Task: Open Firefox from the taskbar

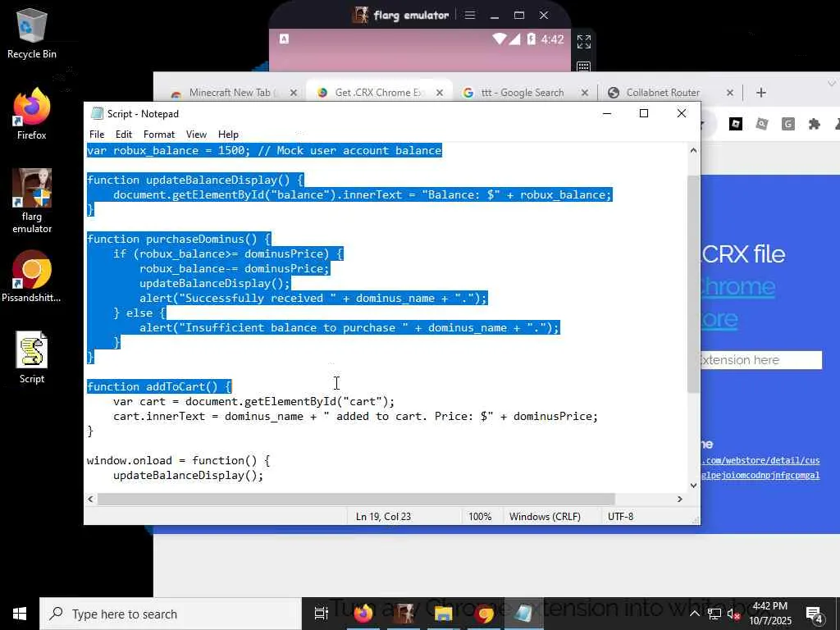Action: tap(363, 614)
